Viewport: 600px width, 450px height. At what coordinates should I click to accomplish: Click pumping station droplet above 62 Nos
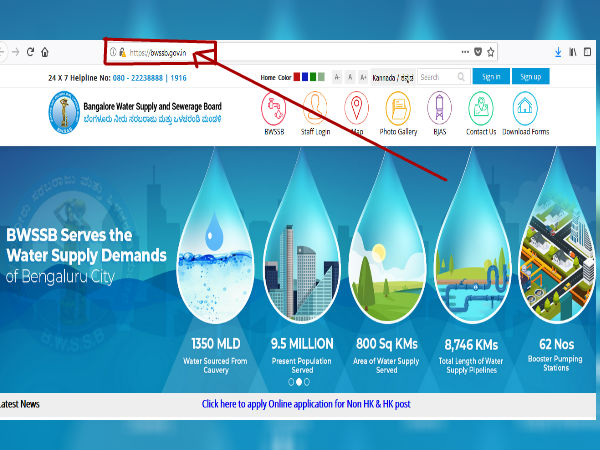558,237
